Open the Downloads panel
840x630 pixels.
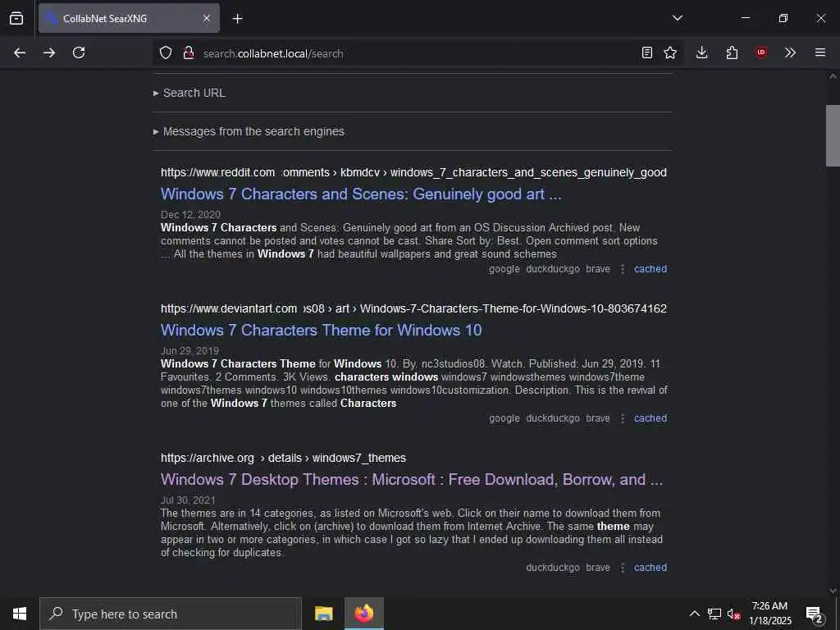click(702, 52)
